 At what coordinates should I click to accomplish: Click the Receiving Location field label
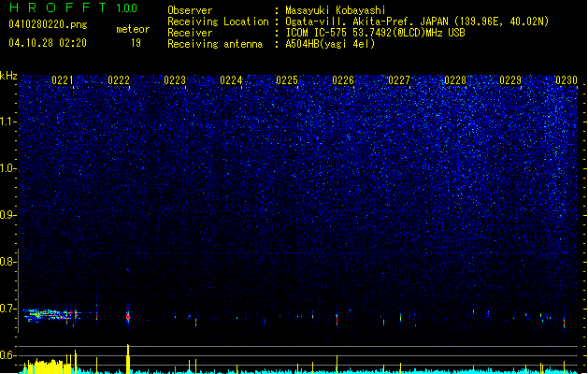(218, 22)
